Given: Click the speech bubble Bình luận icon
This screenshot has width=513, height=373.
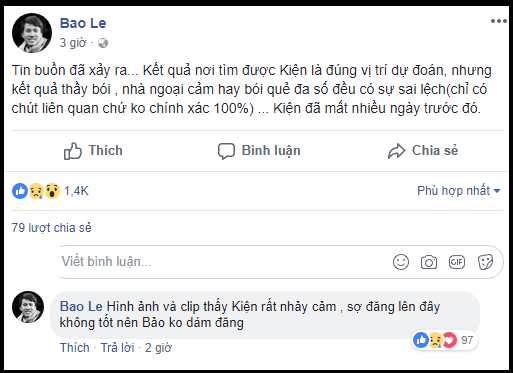Looking at the screenshot, I should click(x=226, y=151).
